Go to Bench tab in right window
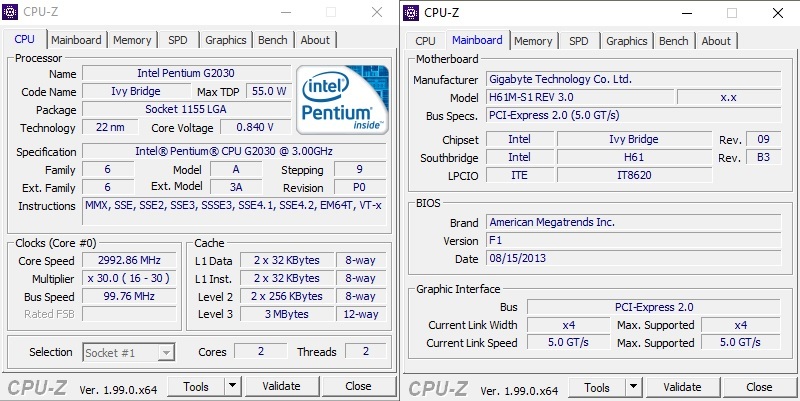The height and width of the screenshot is (401, 800). click(x=673, y=41)
